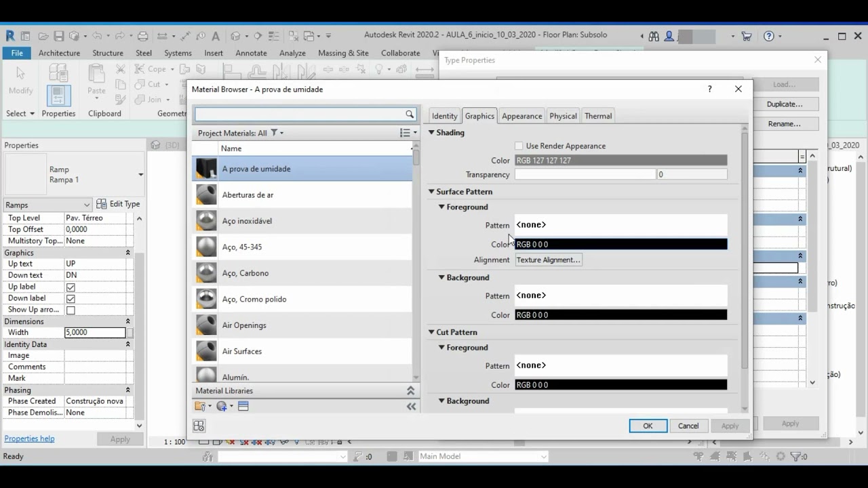Switch to the Thermal tab
The width and height of the screenshot is (868, 488).
tap(598, 116)
